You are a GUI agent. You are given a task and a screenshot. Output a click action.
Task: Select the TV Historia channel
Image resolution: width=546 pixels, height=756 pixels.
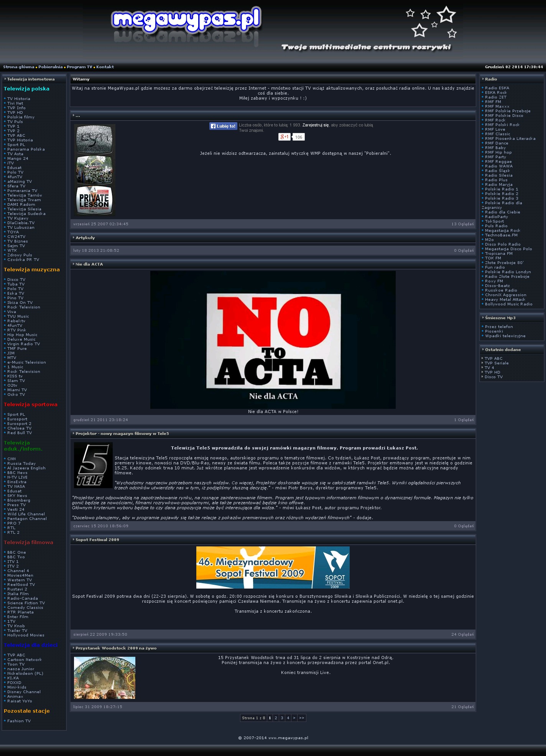point(19,99)
